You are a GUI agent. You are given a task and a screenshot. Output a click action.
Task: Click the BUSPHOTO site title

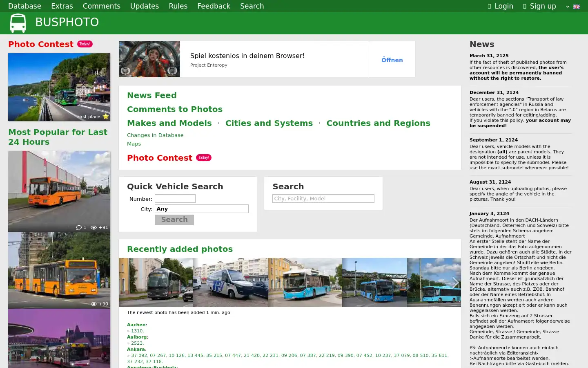(x=67, y=22)
